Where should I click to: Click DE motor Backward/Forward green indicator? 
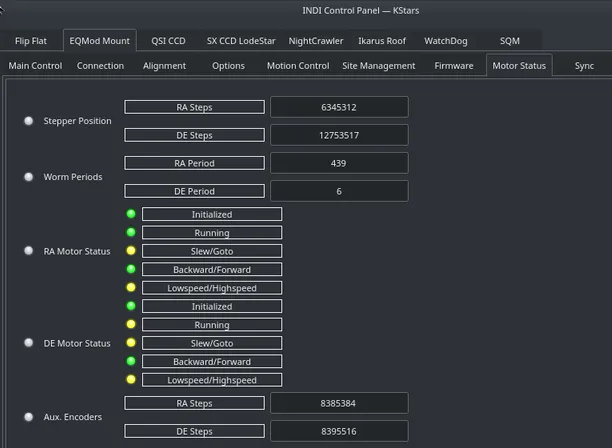131,361
